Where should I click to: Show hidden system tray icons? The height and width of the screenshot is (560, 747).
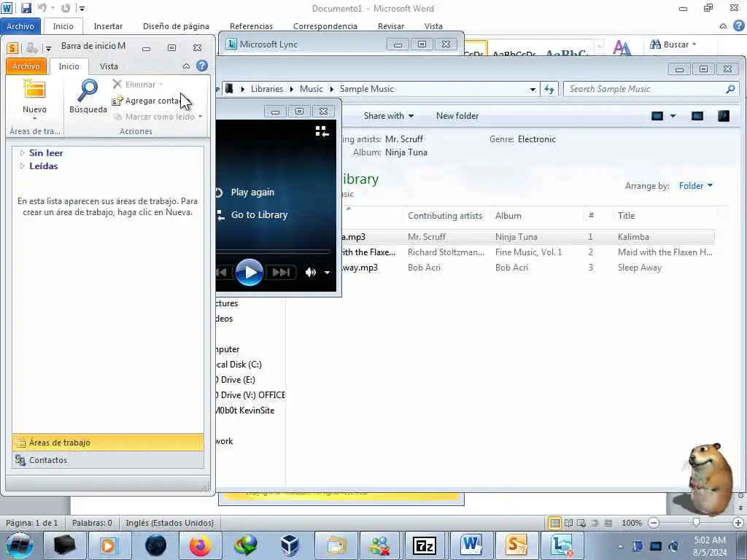click(x=620, y=546)
